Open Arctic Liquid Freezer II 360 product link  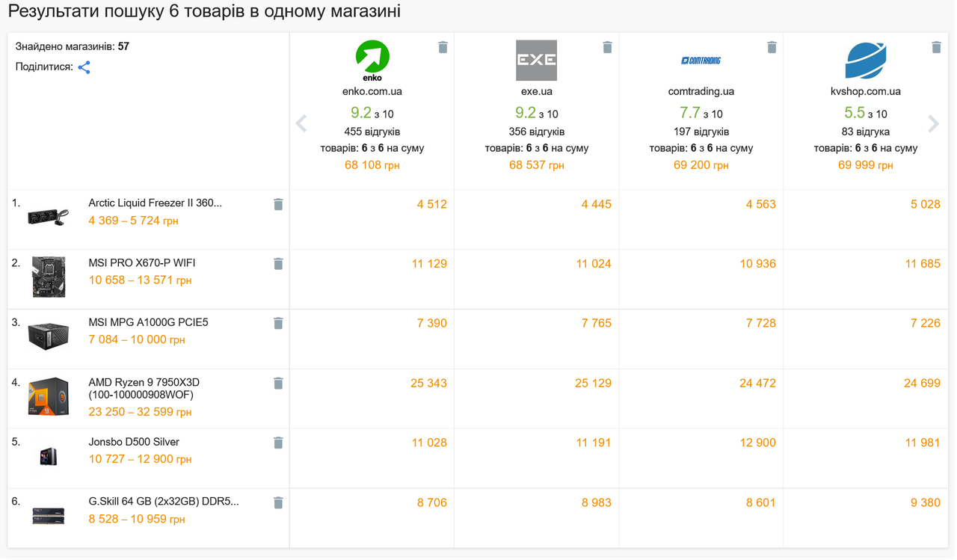(156, 203)
